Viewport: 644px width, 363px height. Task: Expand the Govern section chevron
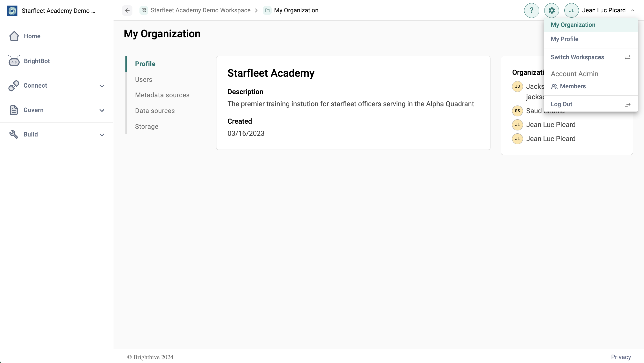click(x=102, y=110)
